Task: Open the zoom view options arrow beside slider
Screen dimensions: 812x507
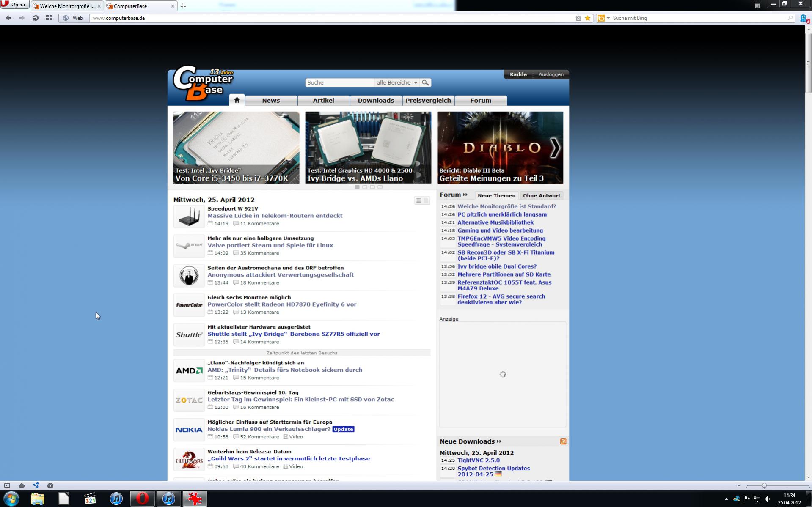Action: pyautogui.click(x=739, y=485)
